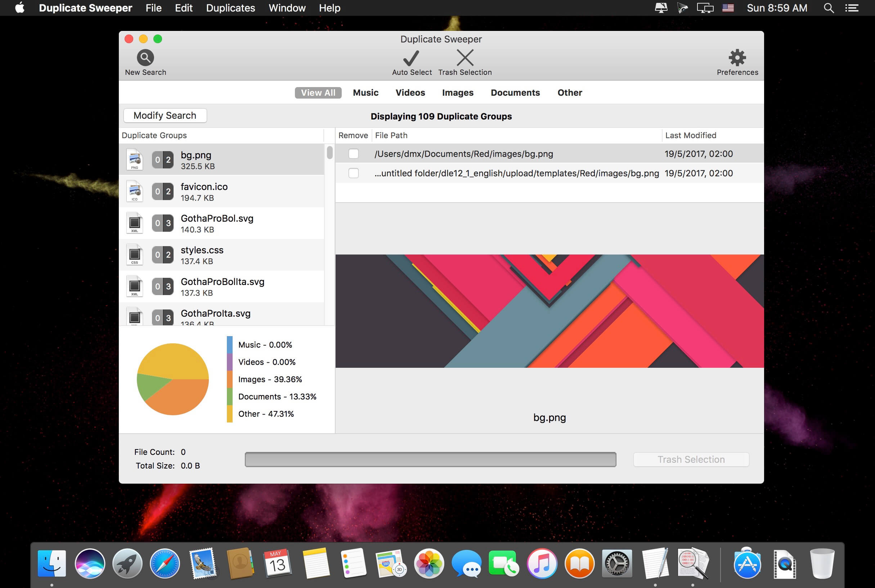This screenshot has width=875, height=588.
Task: Click the Modify Search button
Action: click(165, 116)
